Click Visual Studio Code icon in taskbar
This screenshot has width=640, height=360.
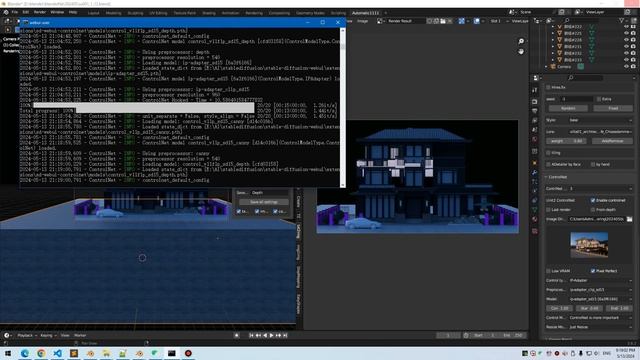(57, 353)
